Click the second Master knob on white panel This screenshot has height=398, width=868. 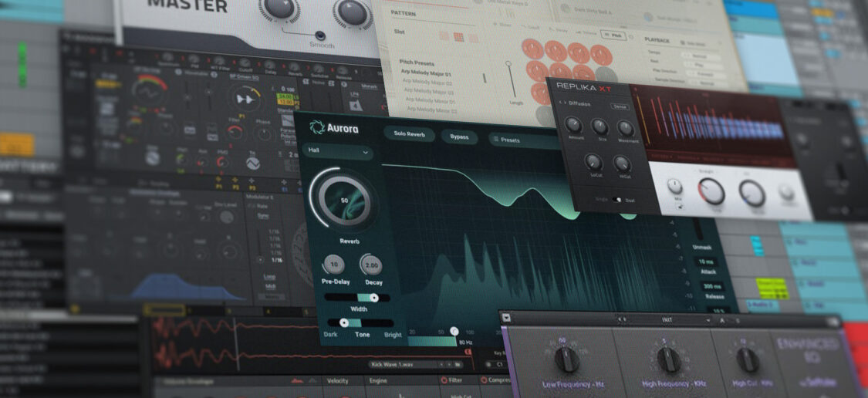352,11
